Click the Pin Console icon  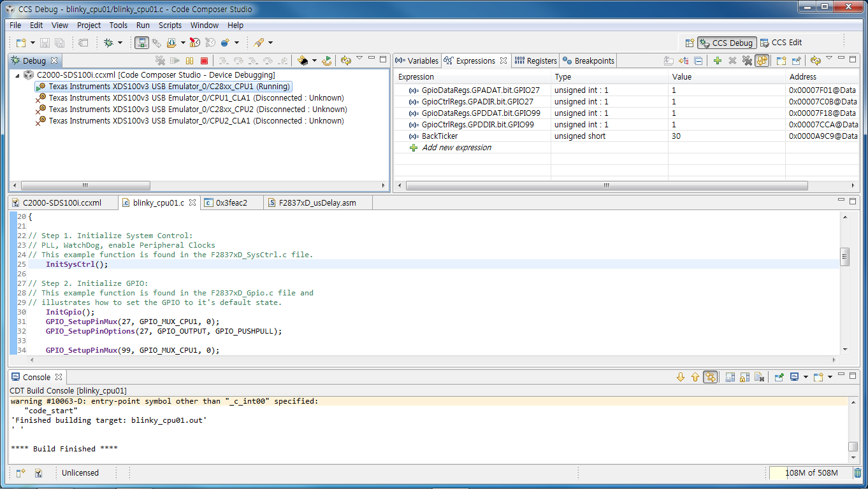pyautogui.click(x=779, y=377)
